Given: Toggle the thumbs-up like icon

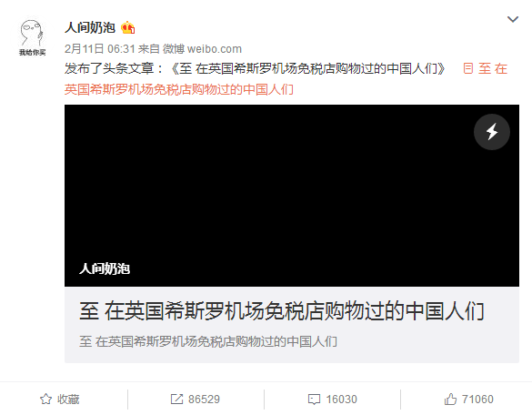Looking at the screenshot, I should (x=450, y=399).
